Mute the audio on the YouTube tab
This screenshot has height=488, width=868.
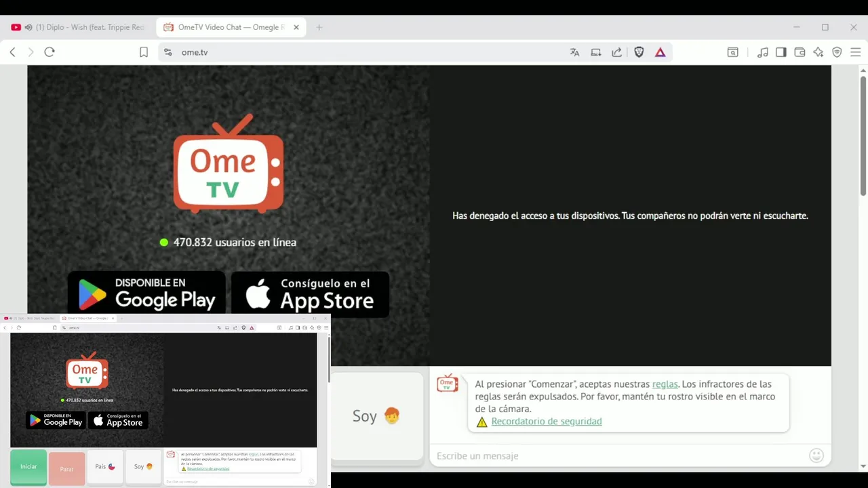pyautogui.click(x=28, y=27)
